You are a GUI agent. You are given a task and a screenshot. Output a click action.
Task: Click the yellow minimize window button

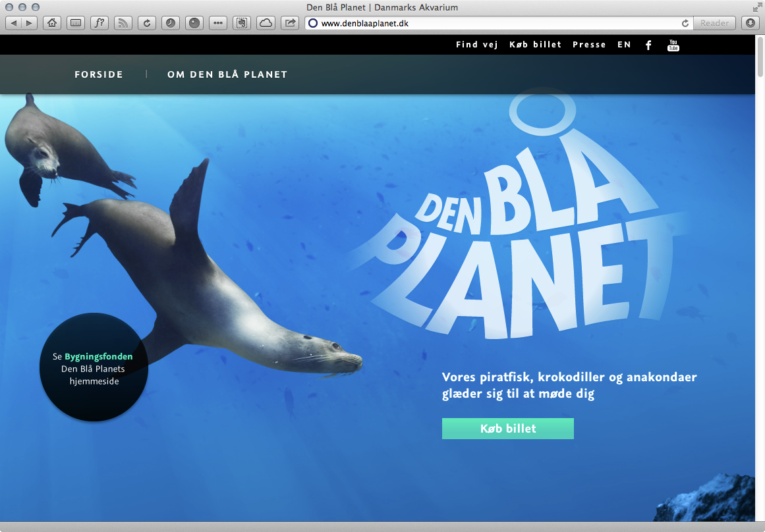pos(22,7)
